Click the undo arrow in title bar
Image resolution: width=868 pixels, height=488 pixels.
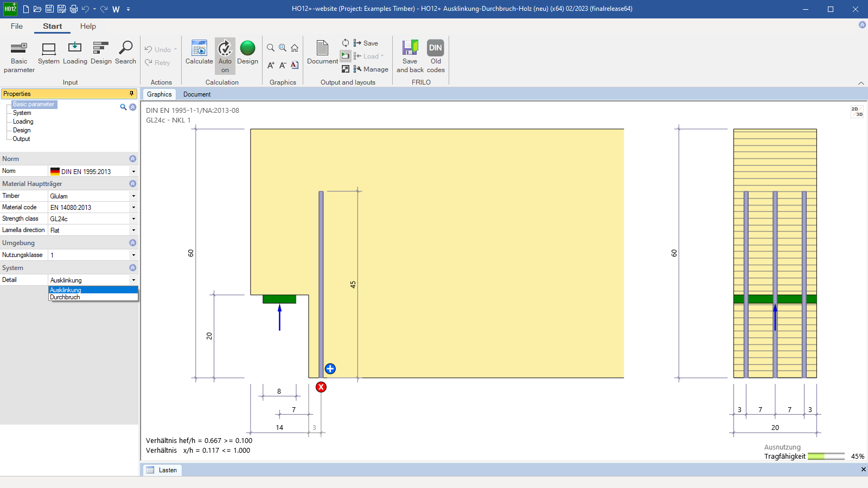(85, 9)
